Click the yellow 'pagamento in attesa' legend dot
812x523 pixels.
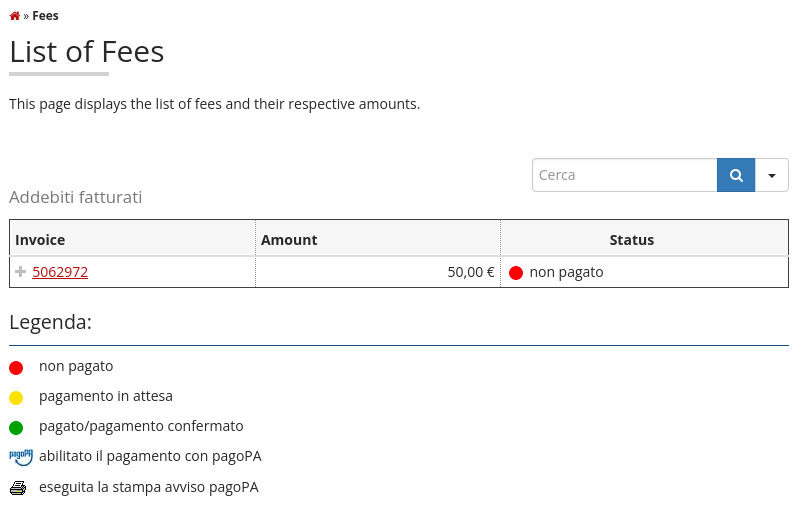pyautogui.click(x=16, y=397)
